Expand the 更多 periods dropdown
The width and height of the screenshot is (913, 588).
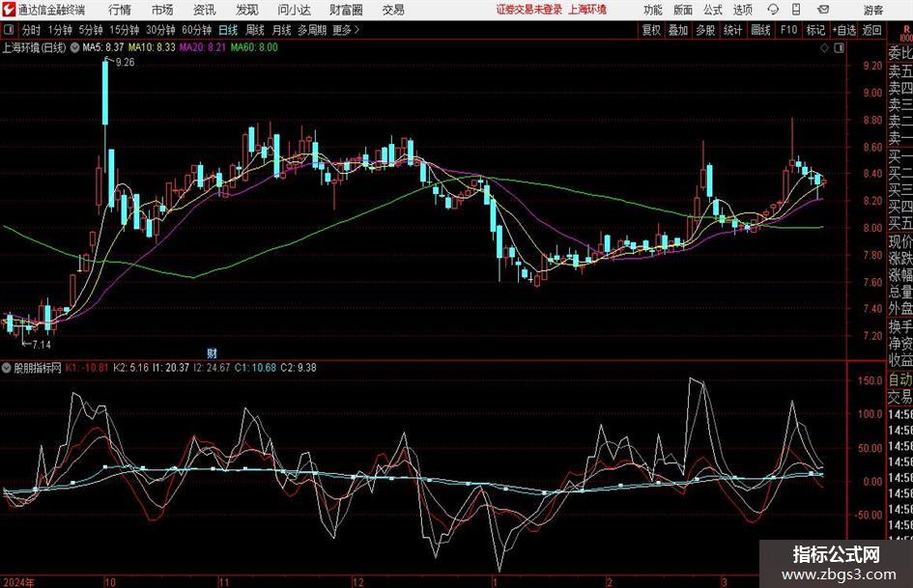click(346, 30)
